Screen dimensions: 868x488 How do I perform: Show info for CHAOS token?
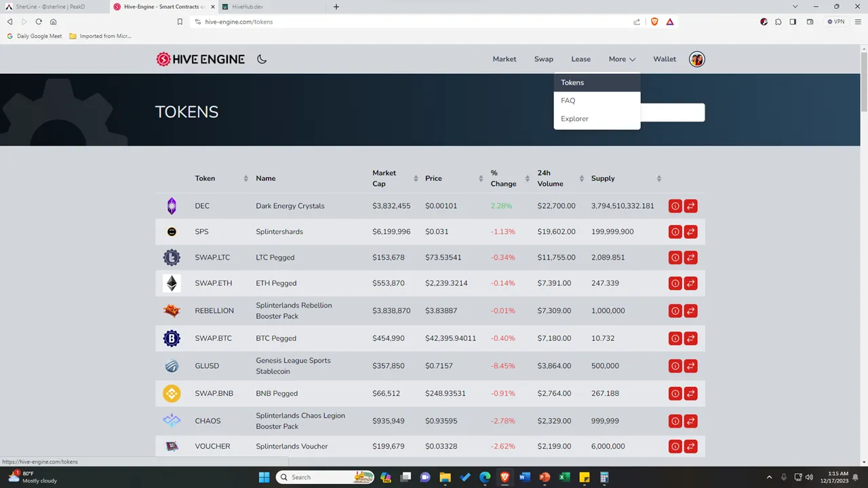675,421
